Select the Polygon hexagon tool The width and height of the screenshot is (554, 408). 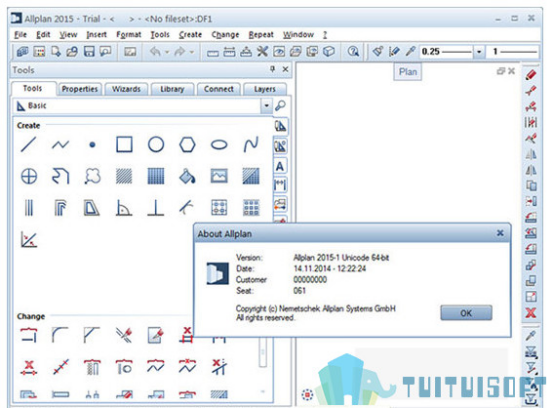click(187, 144)
